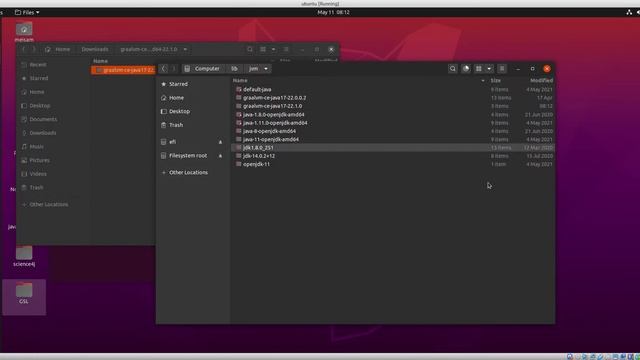Click the sort direction arrow beside Name column
640x360 pixels.
click(483, 80)
